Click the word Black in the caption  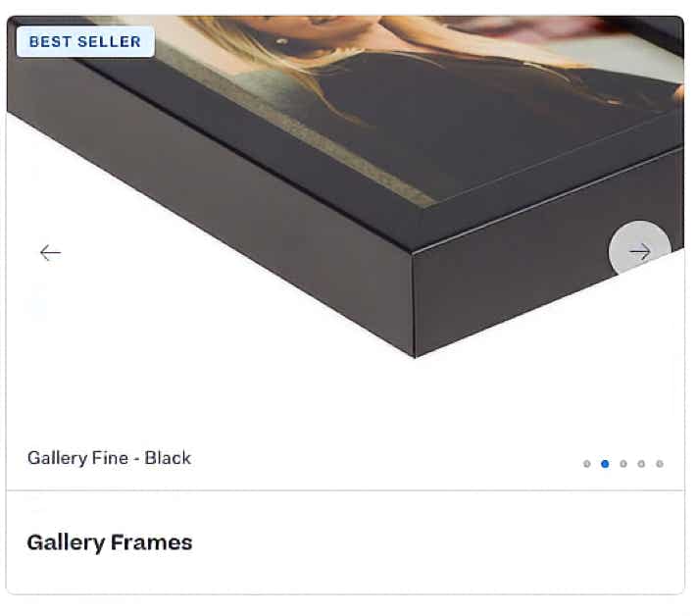(169, 458)
